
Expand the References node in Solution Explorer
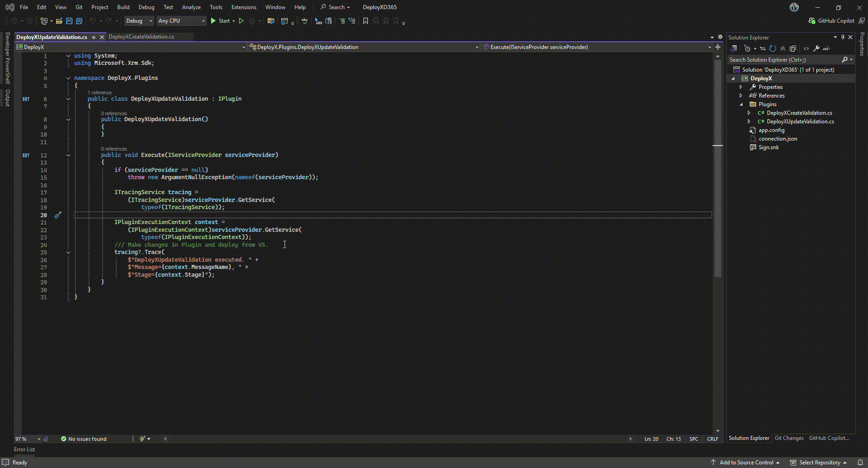tap(741, 96)
